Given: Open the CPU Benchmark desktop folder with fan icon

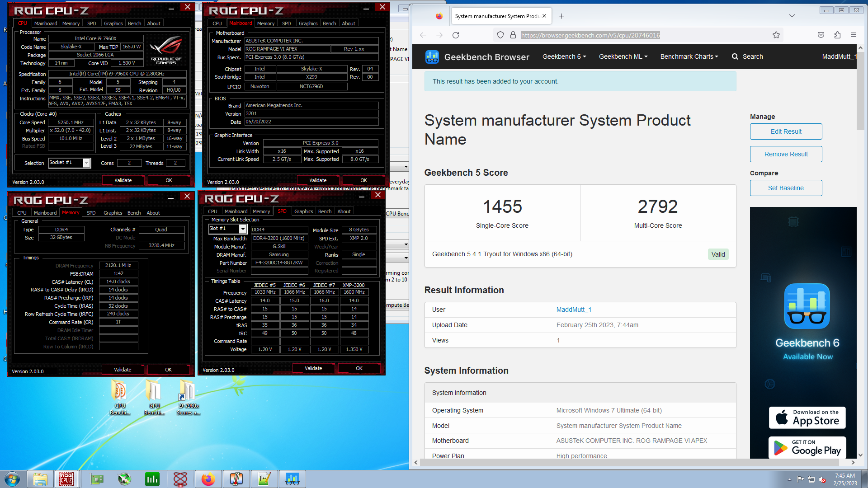Looking at the screenshot, I should (x=120, y=398).
